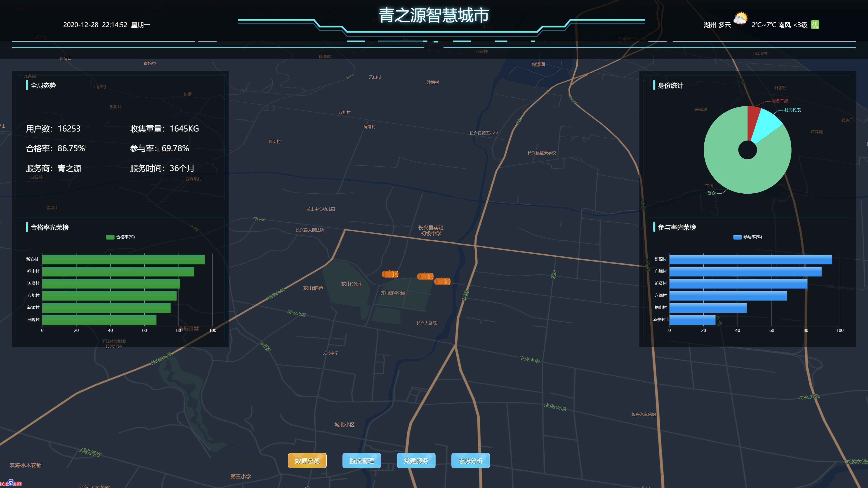The image size is (868, 488).
Task: Click 访贤村 green bar in 合格率光荣榜
Action: click(x=111, y=284)
